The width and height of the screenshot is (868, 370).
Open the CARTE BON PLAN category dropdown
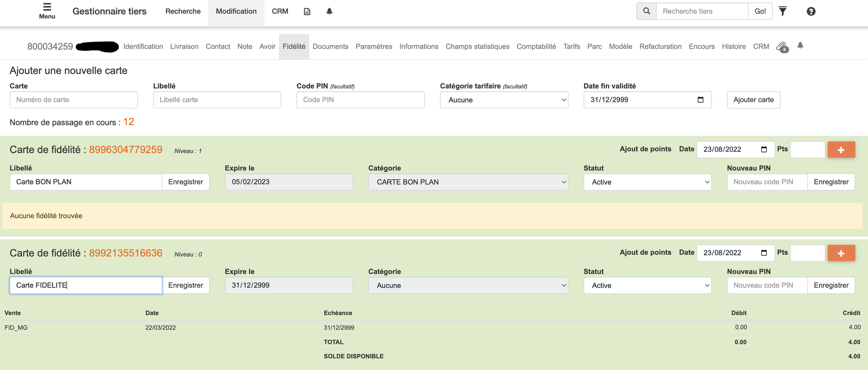point(468,182)
